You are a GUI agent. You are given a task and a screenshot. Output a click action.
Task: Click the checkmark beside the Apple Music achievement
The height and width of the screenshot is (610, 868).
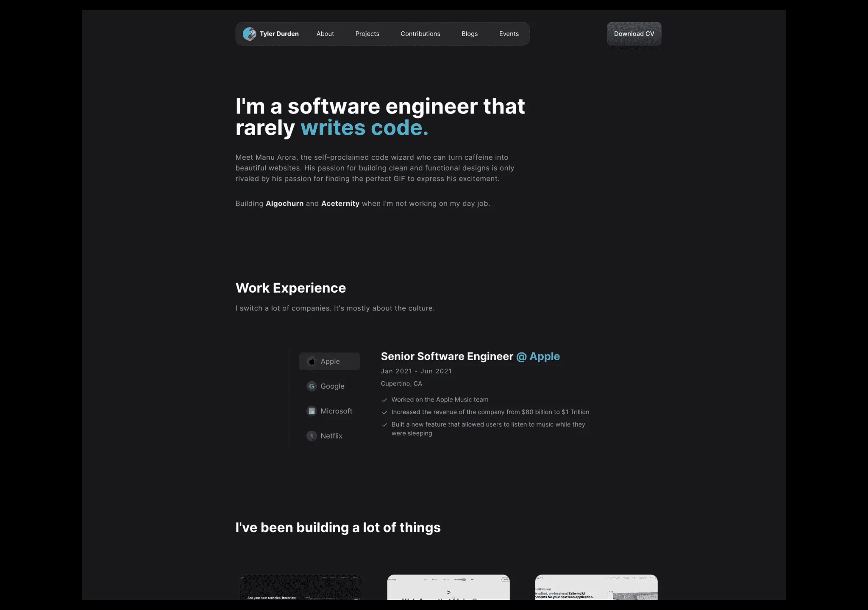click(385, 399)
